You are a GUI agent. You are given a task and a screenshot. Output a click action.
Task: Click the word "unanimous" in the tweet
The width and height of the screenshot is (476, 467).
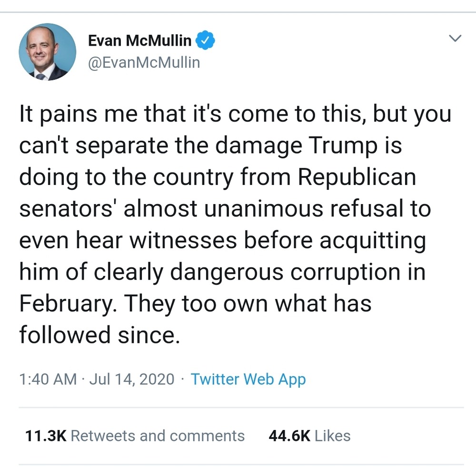[264, 209]
